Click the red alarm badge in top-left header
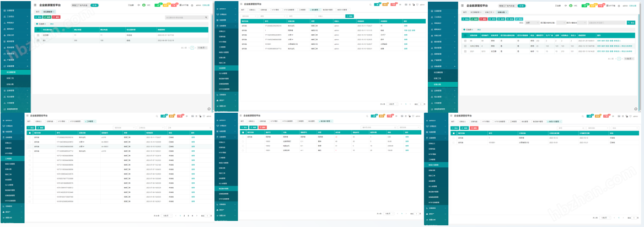 [175, 4]
